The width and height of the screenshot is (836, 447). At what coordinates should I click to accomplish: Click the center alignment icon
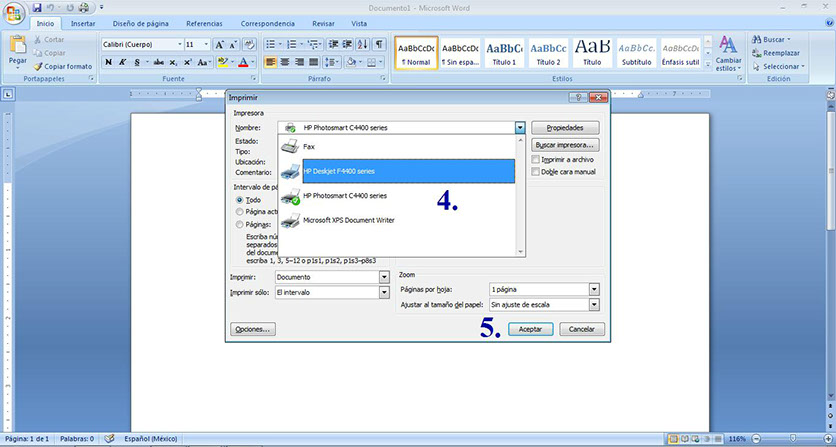pos(285,62)
